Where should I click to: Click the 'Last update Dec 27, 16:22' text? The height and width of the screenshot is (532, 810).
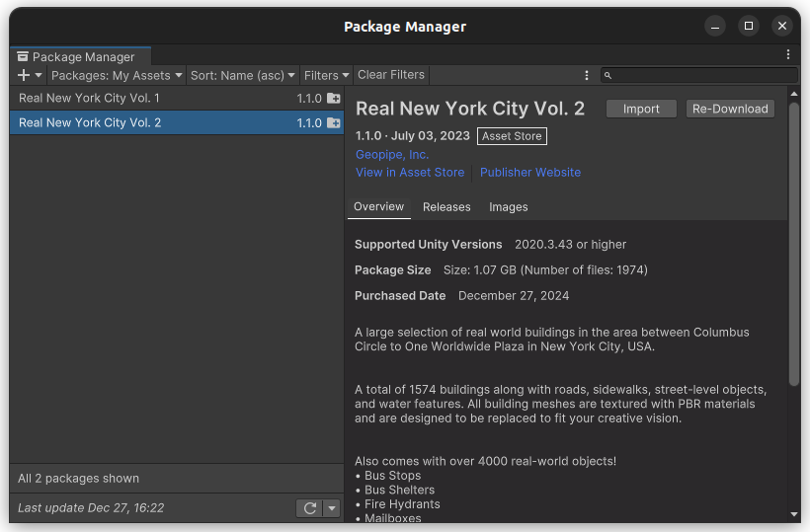91,507
